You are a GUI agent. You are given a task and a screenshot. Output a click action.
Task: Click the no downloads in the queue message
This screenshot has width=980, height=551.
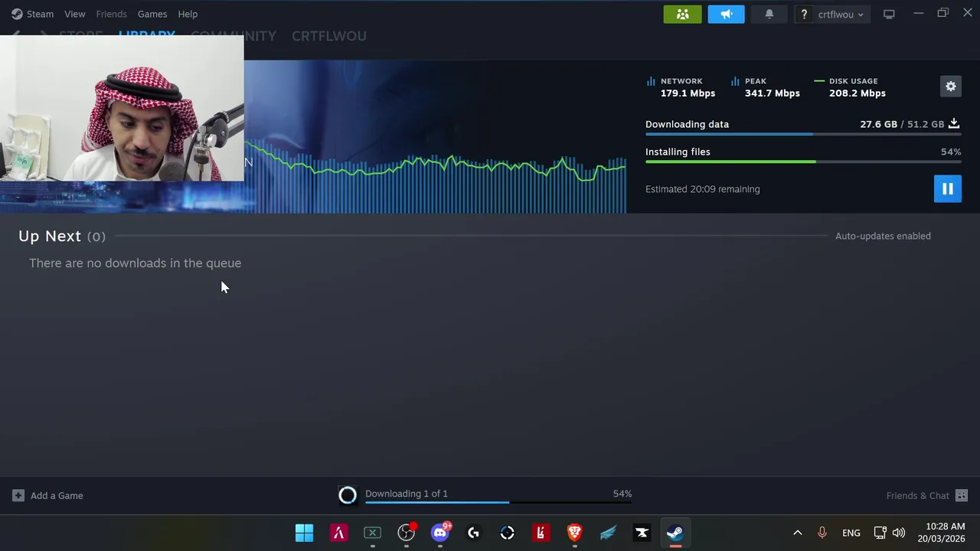click(x=135, y=263)
